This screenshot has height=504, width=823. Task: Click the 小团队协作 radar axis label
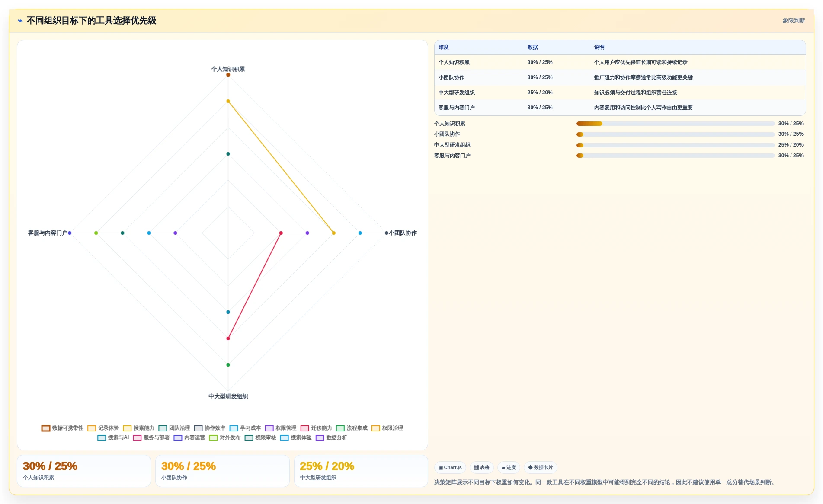tap(403, 233)
